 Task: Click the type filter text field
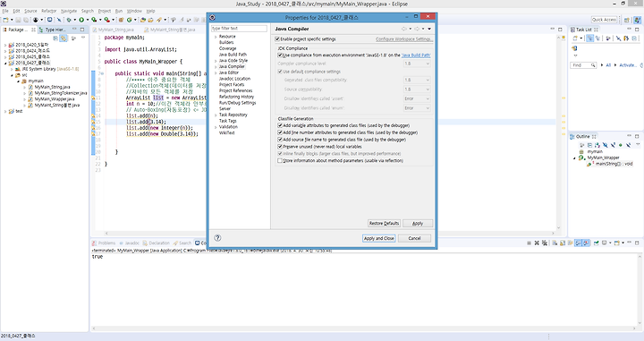[x=239, y=29]
